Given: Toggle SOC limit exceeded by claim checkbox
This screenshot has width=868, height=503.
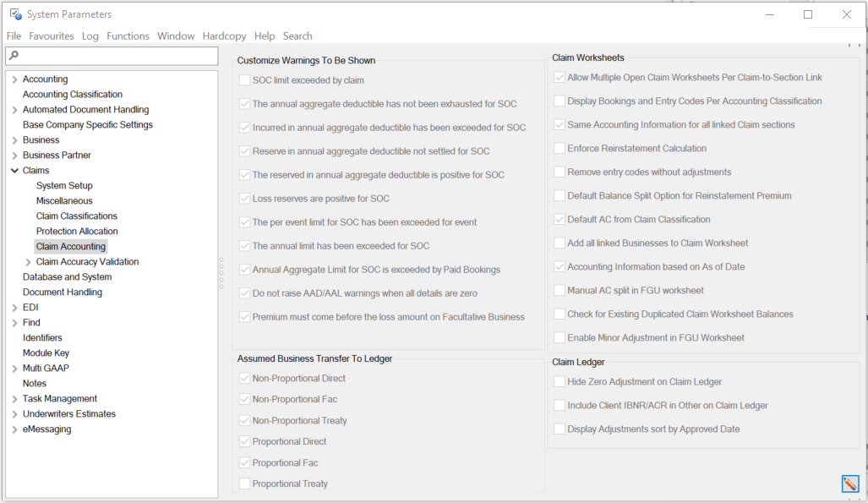Looking at the screenshot, I should [245, 80].
